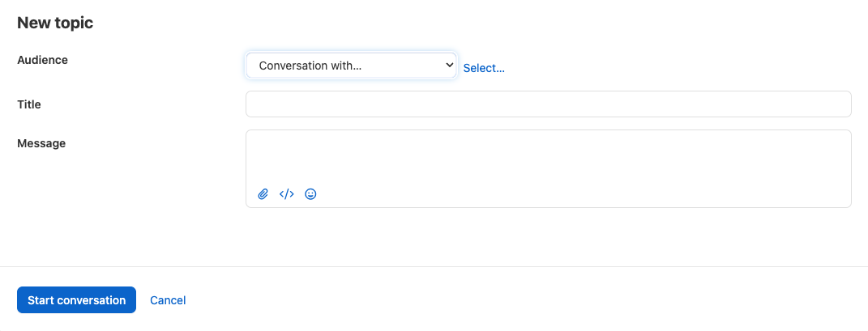The image size is (868, 331).
Task: Click the 'Title' field label
Action: (29, 104)
